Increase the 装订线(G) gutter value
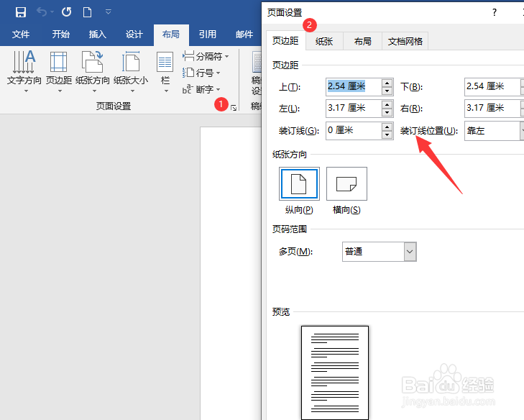The width and height of the screenshot is (524, 420). 387,127
